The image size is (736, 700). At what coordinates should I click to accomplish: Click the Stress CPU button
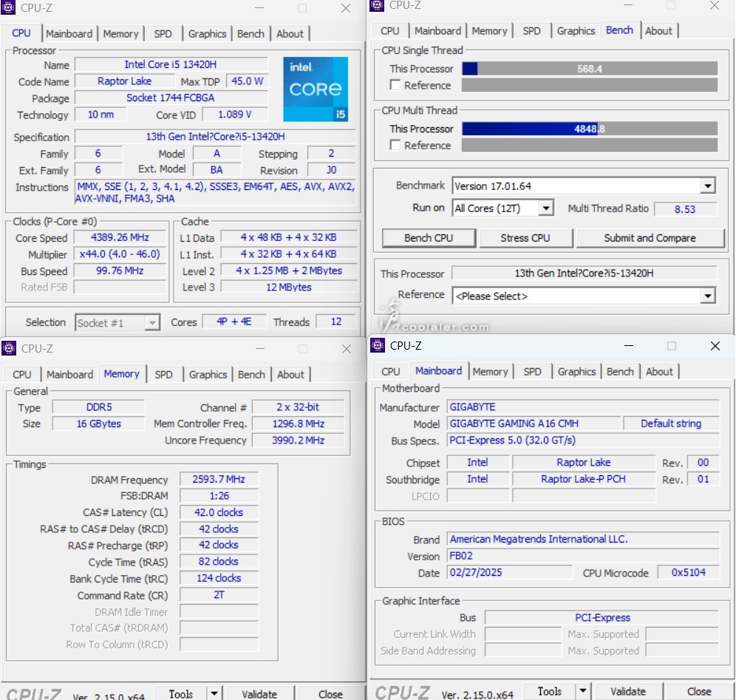tap(525, 238)
